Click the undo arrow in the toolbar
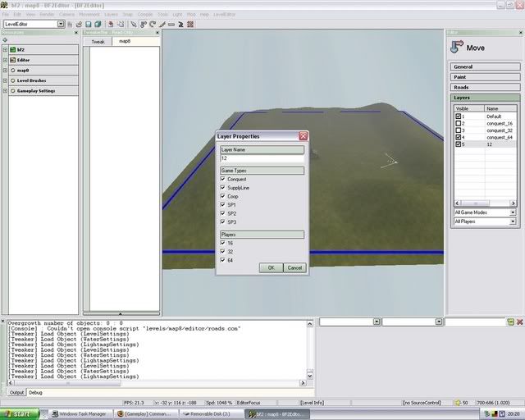This screenshot has width=525, height=420. coord(110,25)
